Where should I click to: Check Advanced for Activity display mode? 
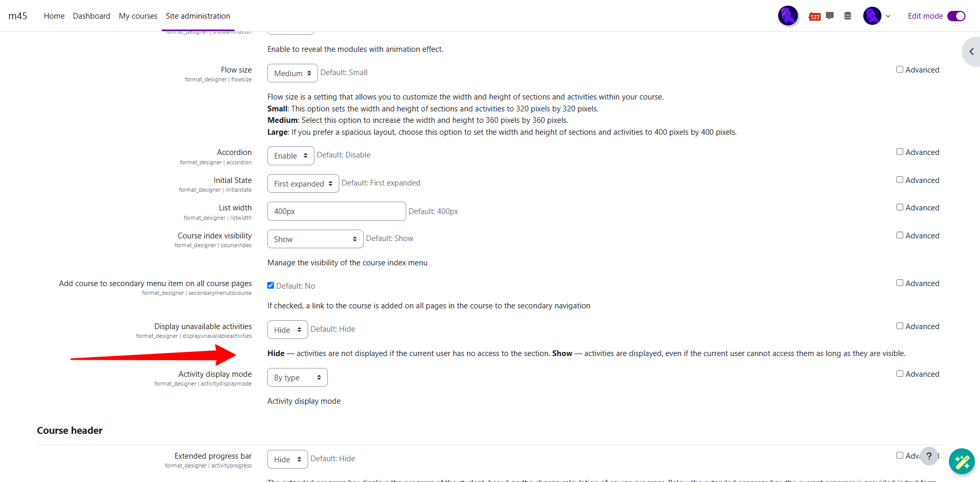tap(900, 374)
